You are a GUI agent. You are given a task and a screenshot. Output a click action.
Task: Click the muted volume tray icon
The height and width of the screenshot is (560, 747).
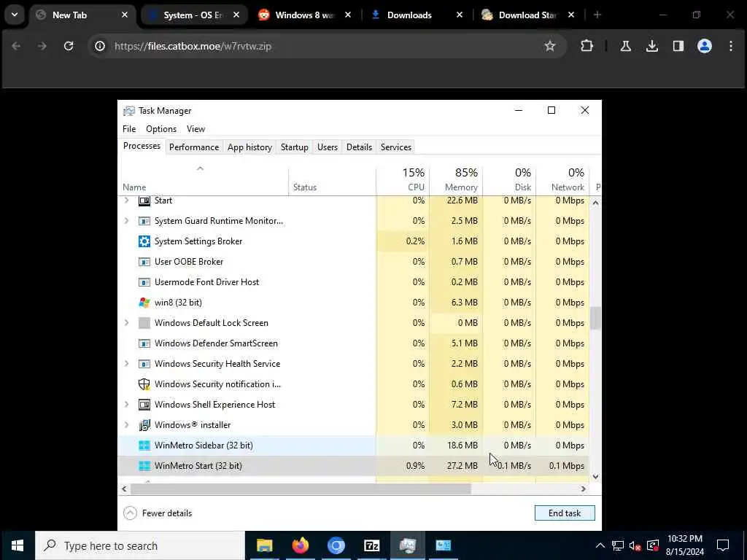pos(635,545)
